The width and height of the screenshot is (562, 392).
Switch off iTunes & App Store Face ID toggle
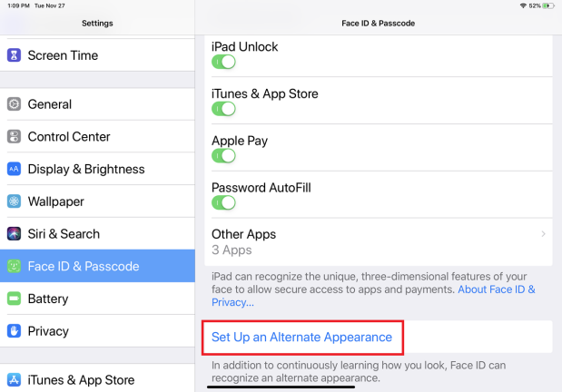click(x=223, y=109)
